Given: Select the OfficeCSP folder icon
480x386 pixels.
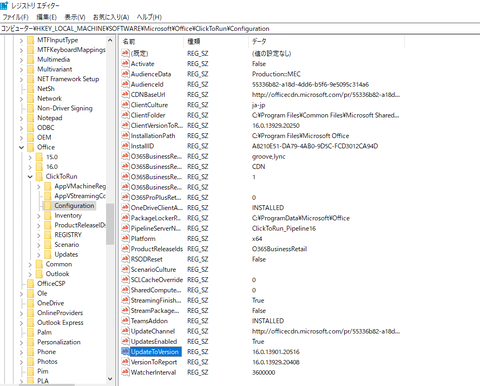Looking at the screenshot, I should pos(31,284).
